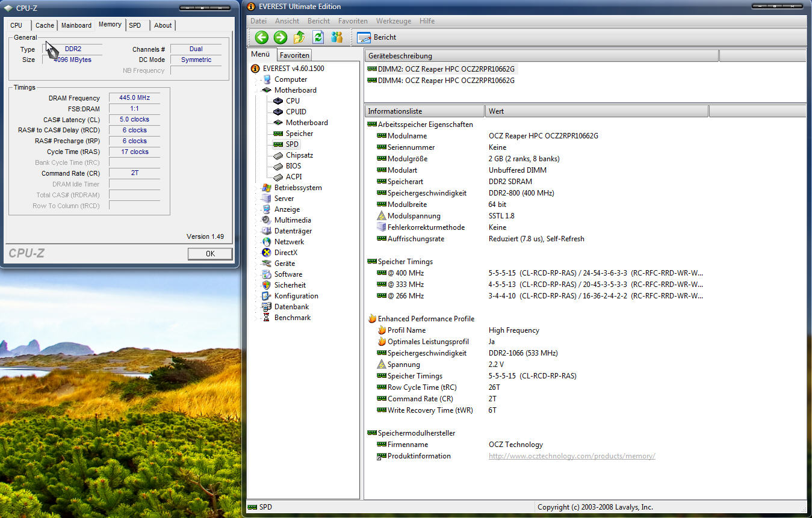Click the Wert column header
Viewport: 812px width, 518px height.
[597, 111]
